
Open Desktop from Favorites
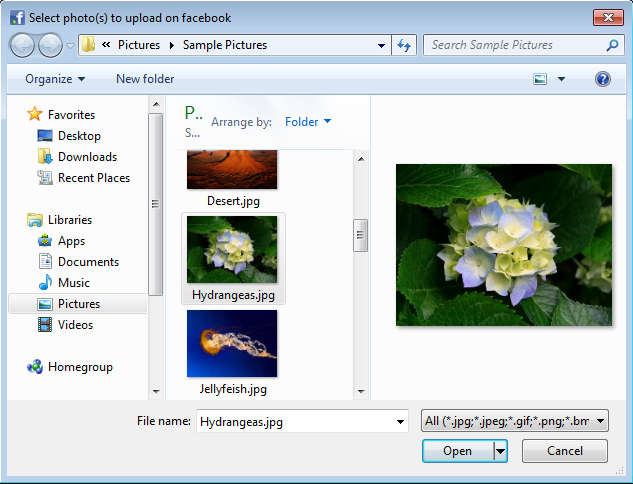[79, 136]
